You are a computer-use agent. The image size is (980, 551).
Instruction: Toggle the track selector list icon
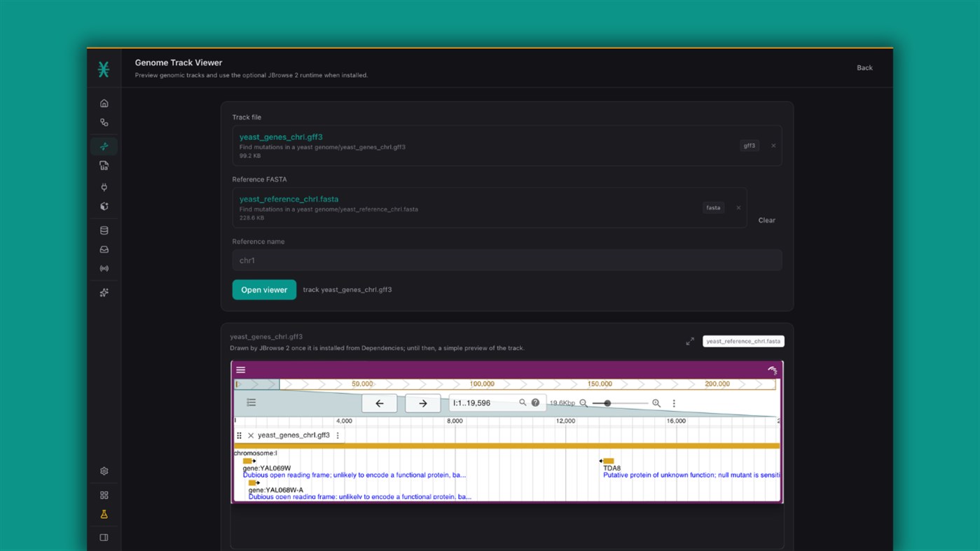tap(251, 403)
